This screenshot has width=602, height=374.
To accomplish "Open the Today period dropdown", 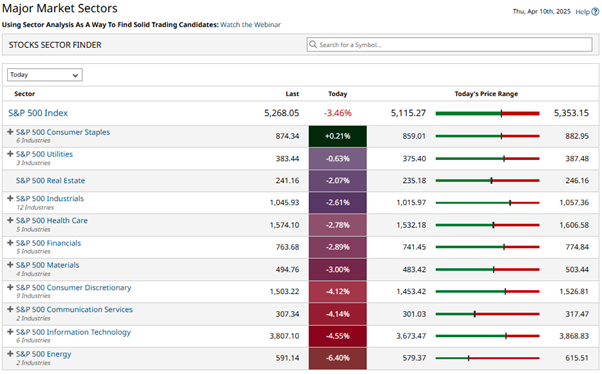I will point(45,75).
